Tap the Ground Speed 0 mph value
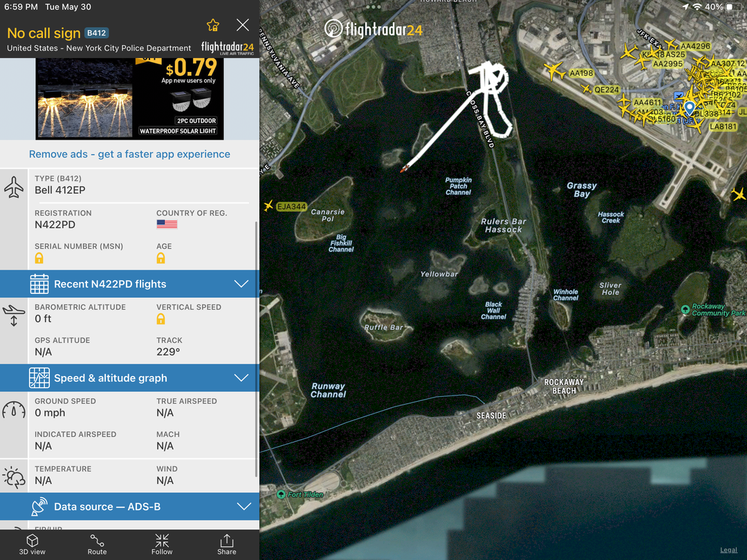This screenshot has width=747, height=560. click(50, 413)
